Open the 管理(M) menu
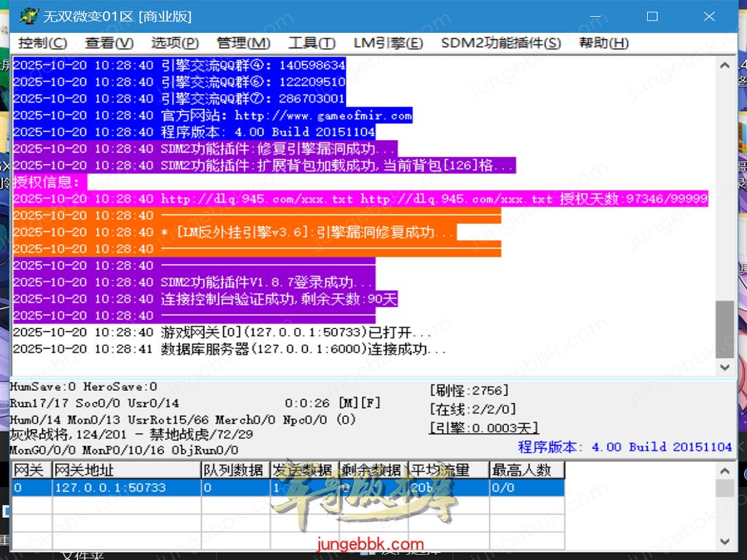 click(x=244, y=43)
